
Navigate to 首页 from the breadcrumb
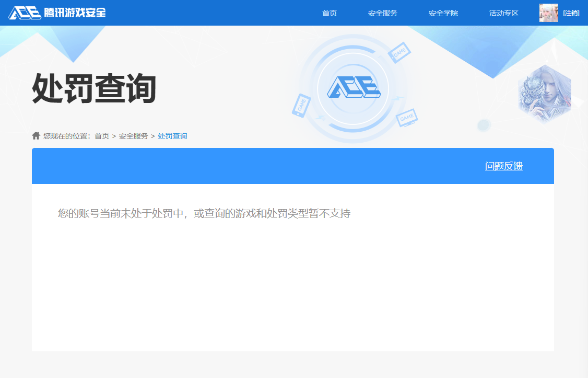click(101, 136)
